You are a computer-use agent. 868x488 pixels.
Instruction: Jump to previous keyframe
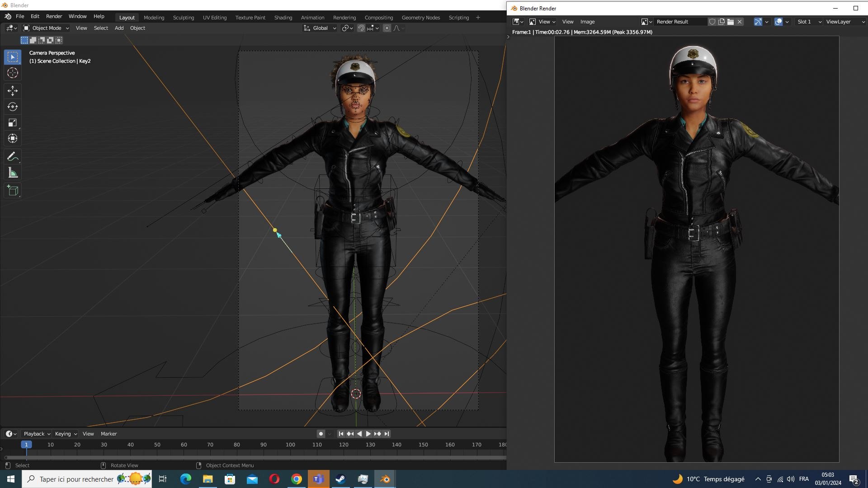350,434
